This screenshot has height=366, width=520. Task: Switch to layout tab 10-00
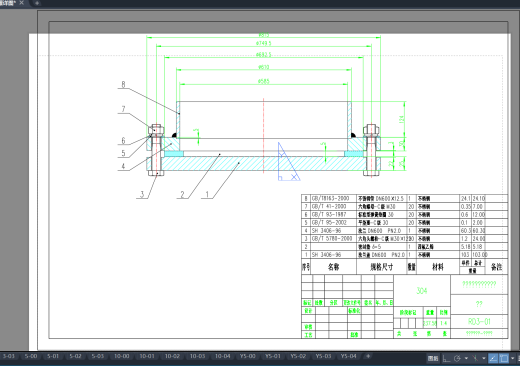pos(122,356)
